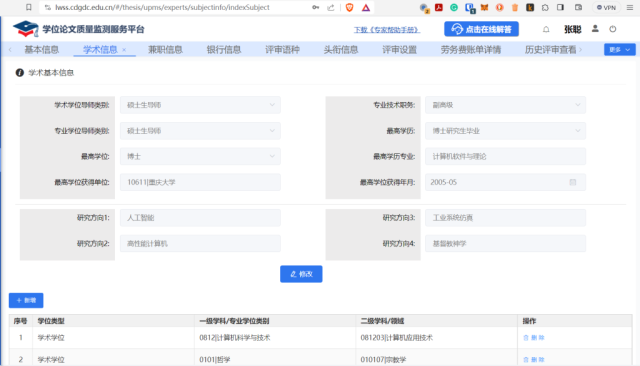Click the browser address bar URL
Viewport: 640px width, 366px height.
click(162, 7)
